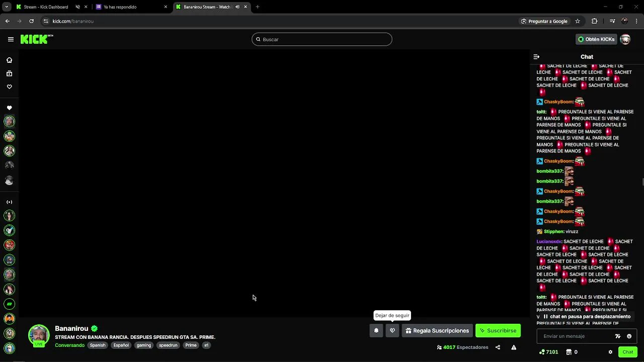Image resolution: width=644 pixels, height=362 pixels.
Task: Open the tab search dropdown arrow
Action: coord(7,7)
